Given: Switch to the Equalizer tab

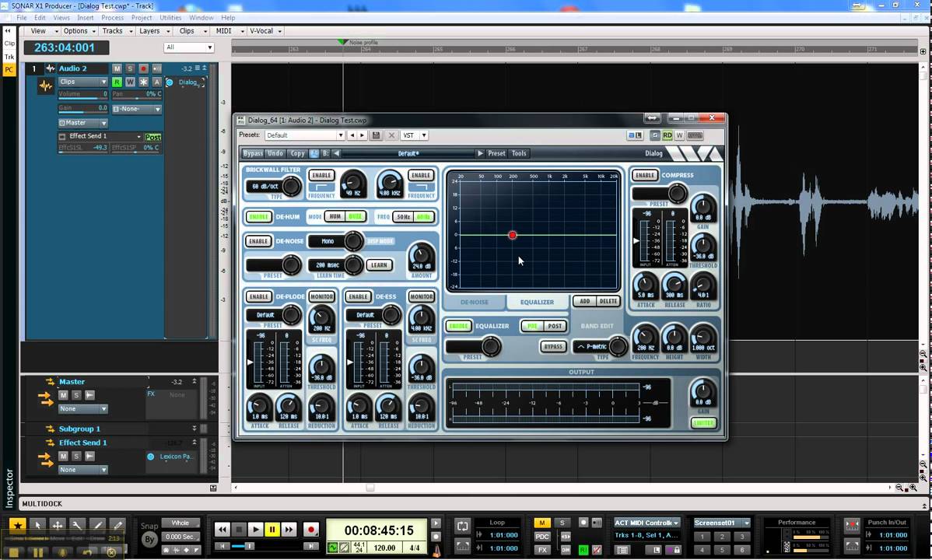Looking at the screenshot, I should click(x=537, y=303).
